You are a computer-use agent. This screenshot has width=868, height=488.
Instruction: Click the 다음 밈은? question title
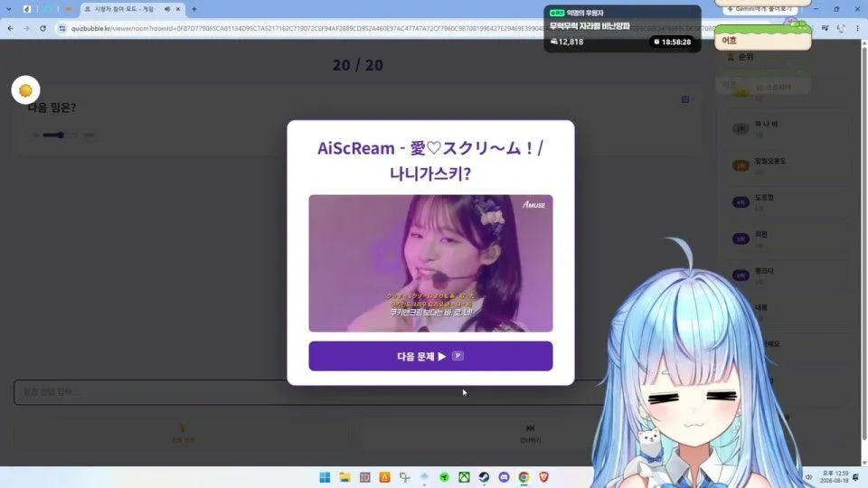tap(52, 108)
